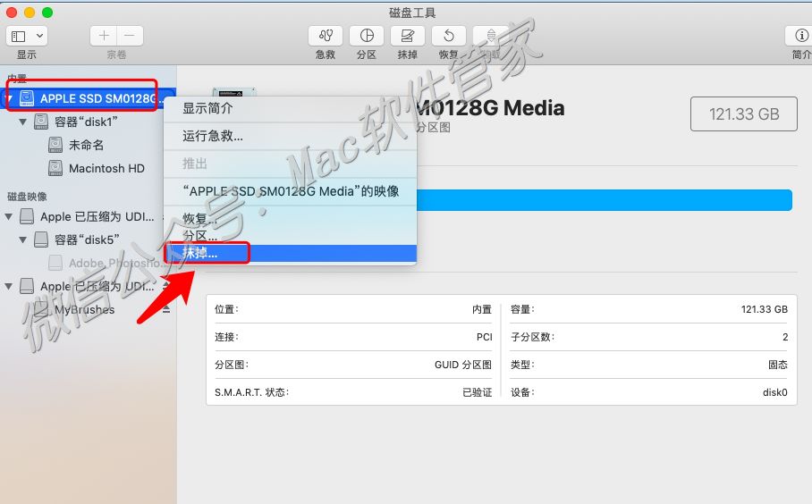
Task: Click the 已验证 S.M.A.R.T. status value
Action: click(x=477, y=393)
